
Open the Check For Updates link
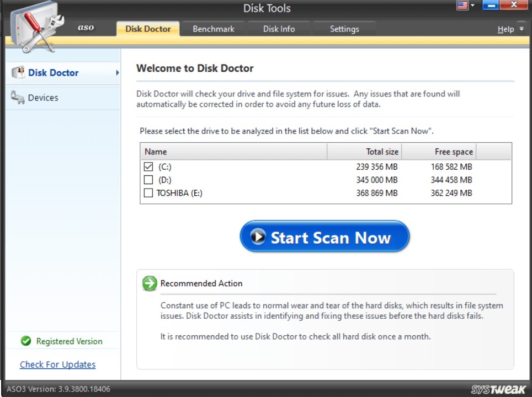57,364
